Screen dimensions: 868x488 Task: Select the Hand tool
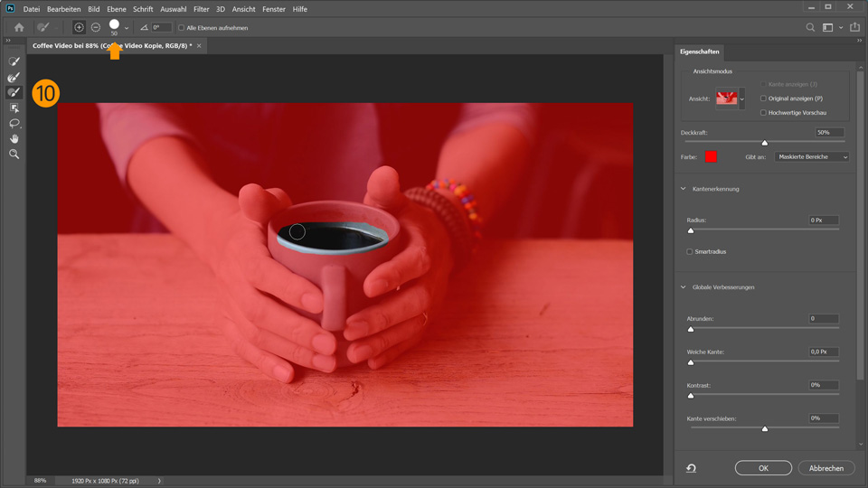14,139
